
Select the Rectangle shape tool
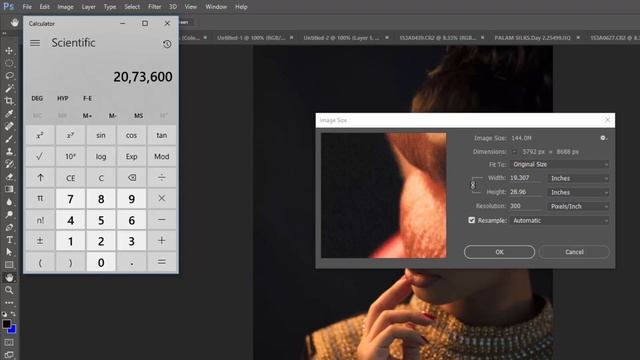pos(9,265)
